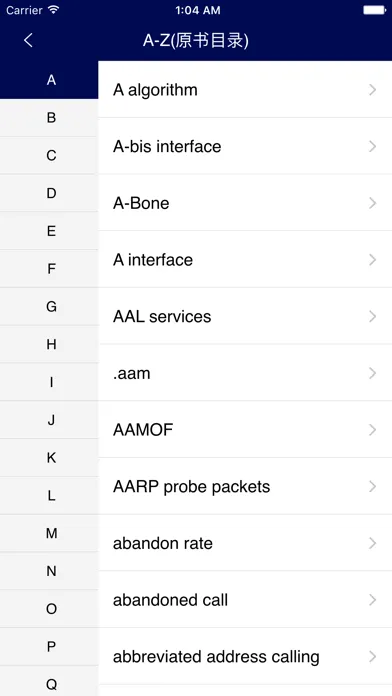Expand the abandoned call row chevron
Image resolution: width=392 pixels, height=696 pixels.
click(x=372, y=600)
